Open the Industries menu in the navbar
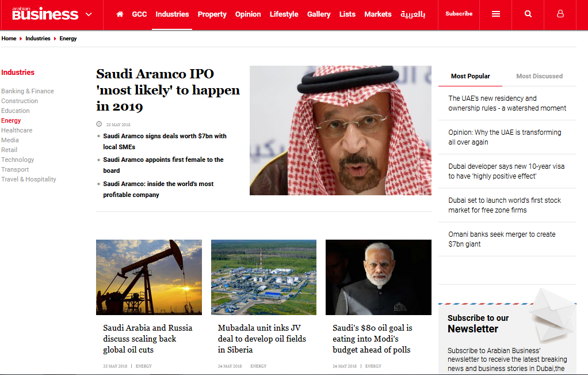 tap(172, 14)
